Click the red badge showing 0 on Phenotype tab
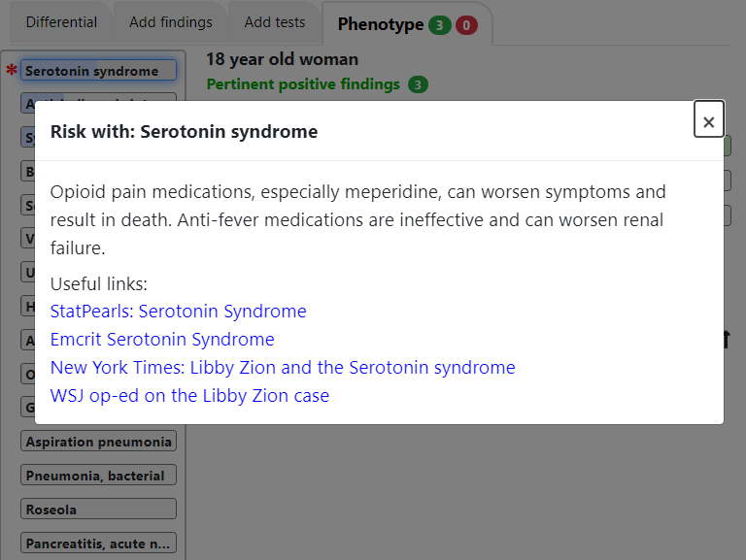This screenshot has width=746, height=560. [466, 25]
